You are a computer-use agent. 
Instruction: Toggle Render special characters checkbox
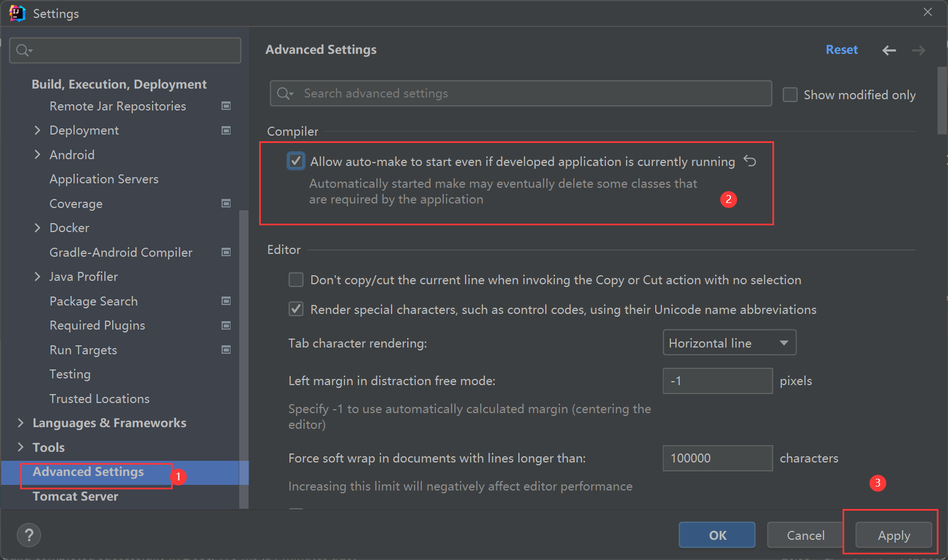(296, 309)
